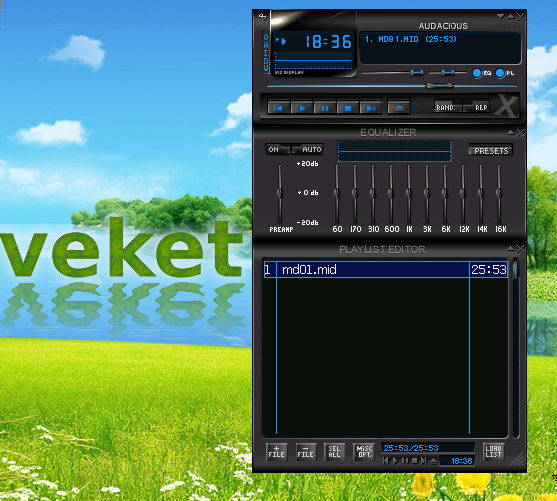
Task: Adjust the 1K equalizer band slider
Action: tap(409, 193)
